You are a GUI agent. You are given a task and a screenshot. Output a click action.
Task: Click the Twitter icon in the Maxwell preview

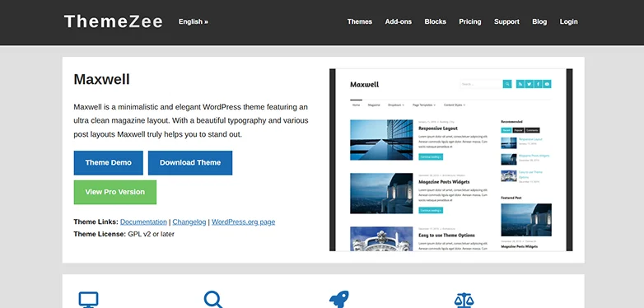point(529,84)
